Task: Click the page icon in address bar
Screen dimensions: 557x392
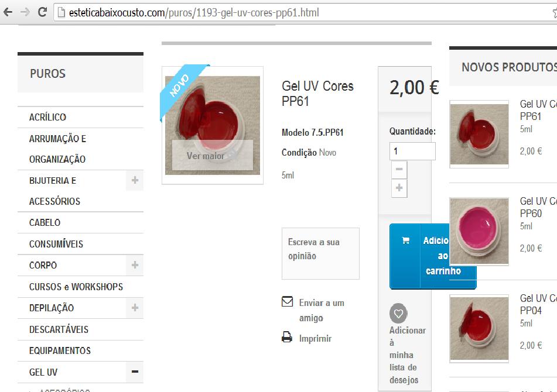Action: 61,12
